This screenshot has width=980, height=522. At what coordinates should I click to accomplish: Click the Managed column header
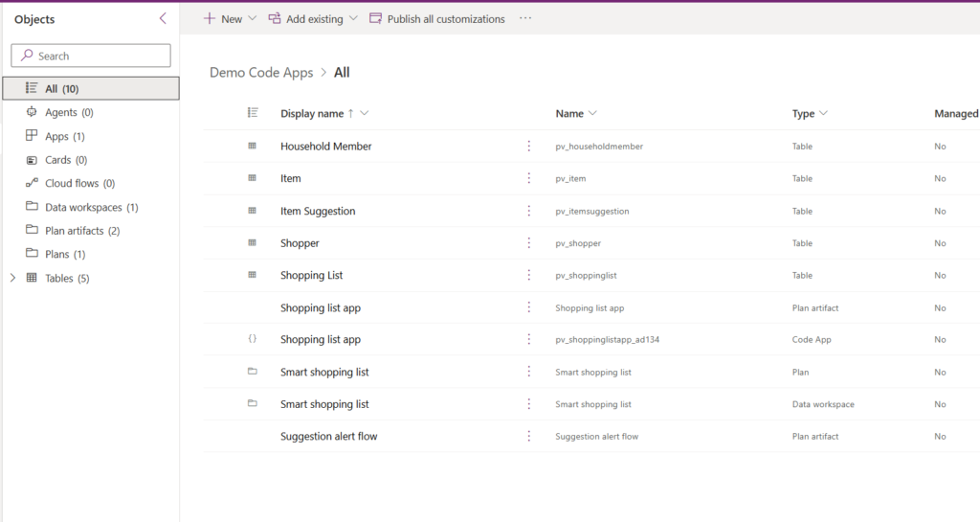click(x=956, y=113)
